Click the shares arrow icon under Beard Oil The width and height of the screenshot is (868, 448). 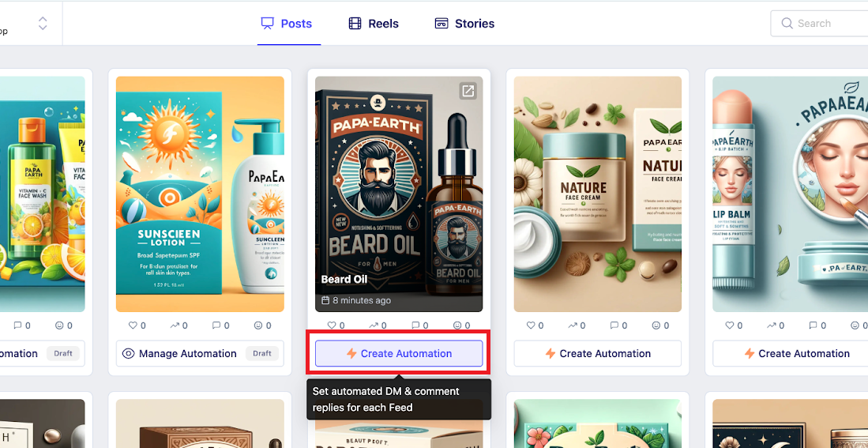coord(374,326)
